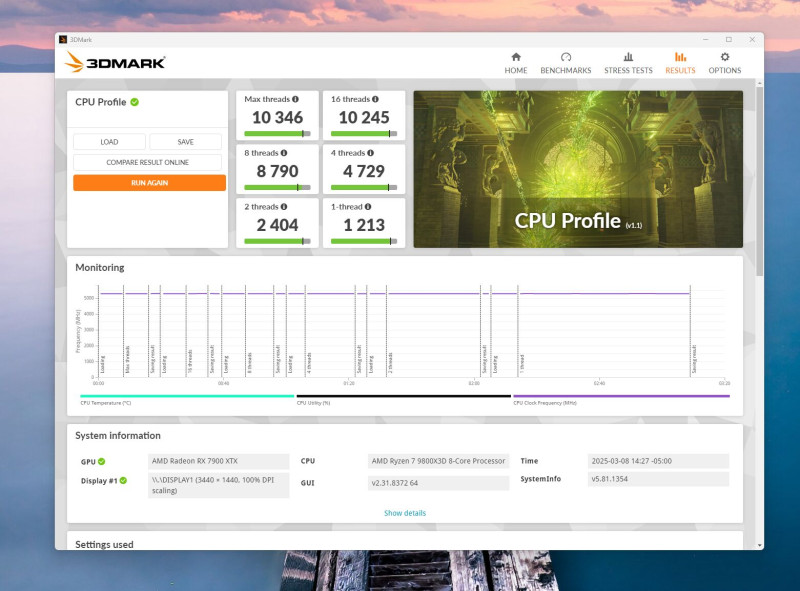The width and height of the screenshot is (800, 591).
Task: Click the DISPLAY1 3440 × 1440 field
Action: coord(219,485)
